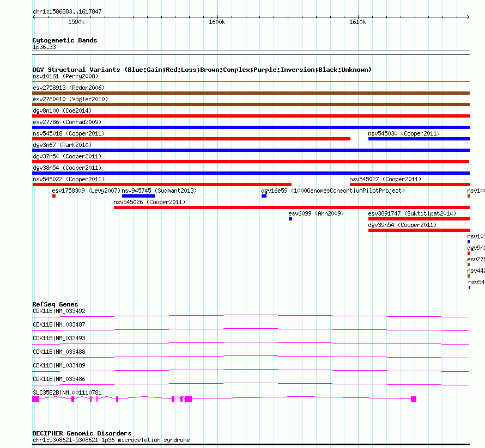Click the dgv8n100 (Coe2014) label text
This screenshot has height=448, width=485.
point(62,111)
